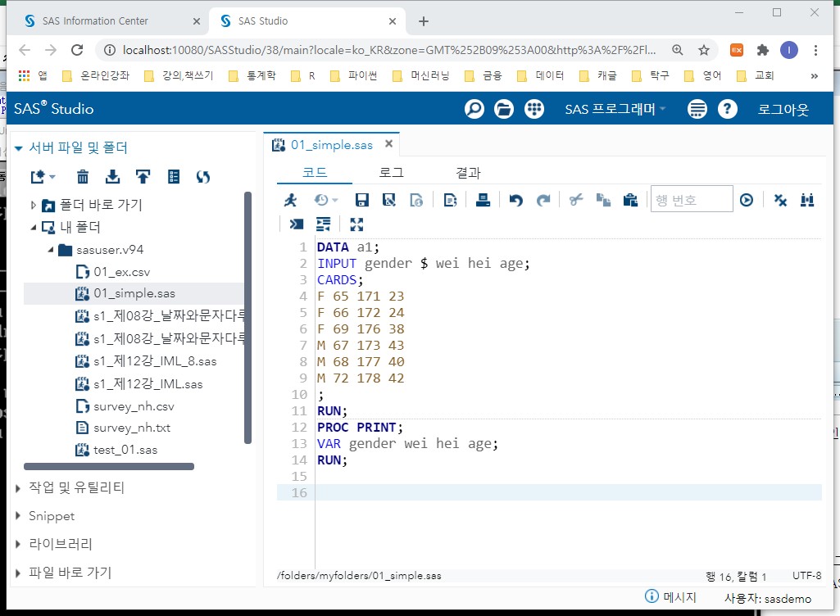Upload files icon in file panel
The image size is (840, 616).
[x=143, y=177]
